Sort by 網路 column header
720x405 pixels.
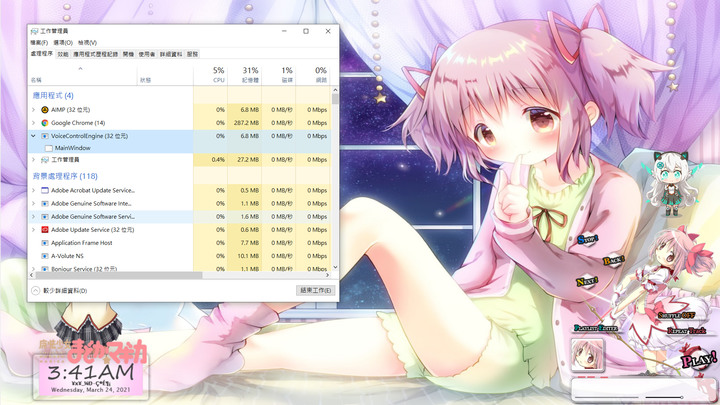tap(313, 74)
